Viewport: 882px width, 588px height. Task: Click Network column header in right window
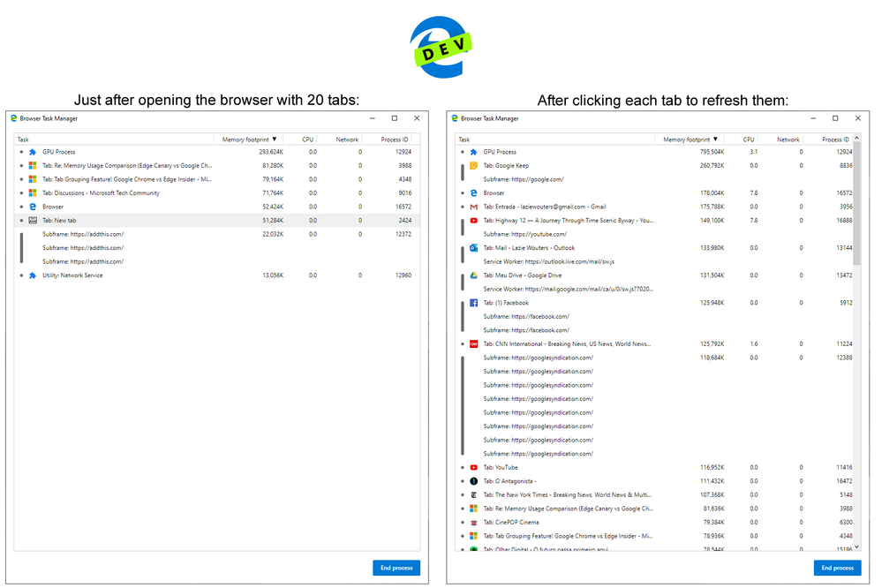[781, 139]
